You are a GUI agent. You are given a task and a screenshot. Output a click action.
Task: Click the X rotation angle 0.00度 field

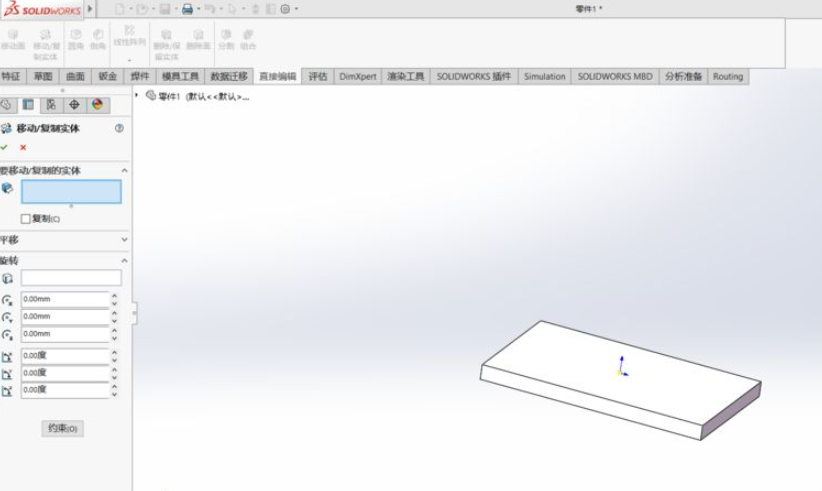(65, 356)
